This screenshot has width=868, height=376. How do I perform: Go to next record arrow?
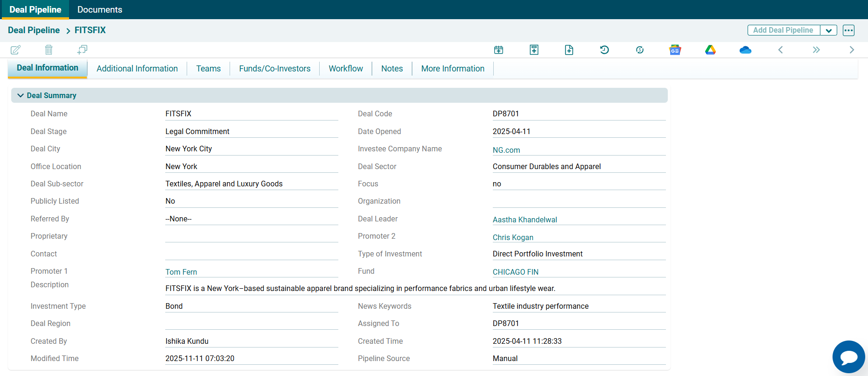pyautogui.click(x=852, y=50)
